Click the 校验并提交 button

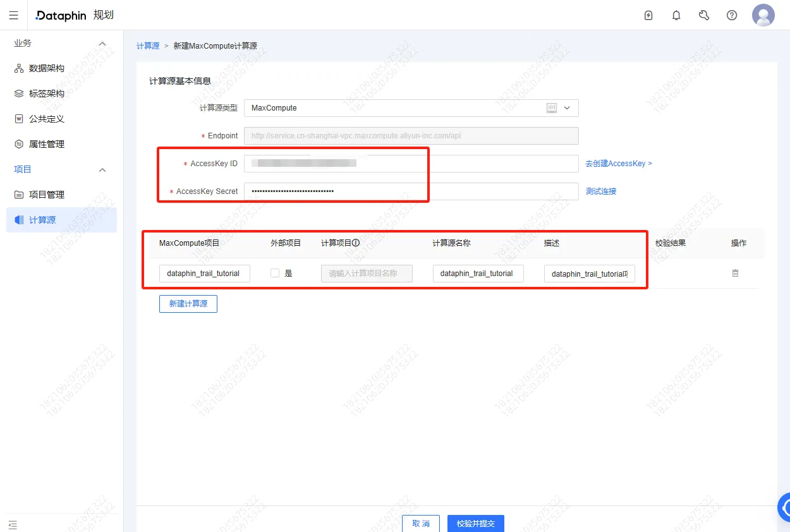point(476,524)
